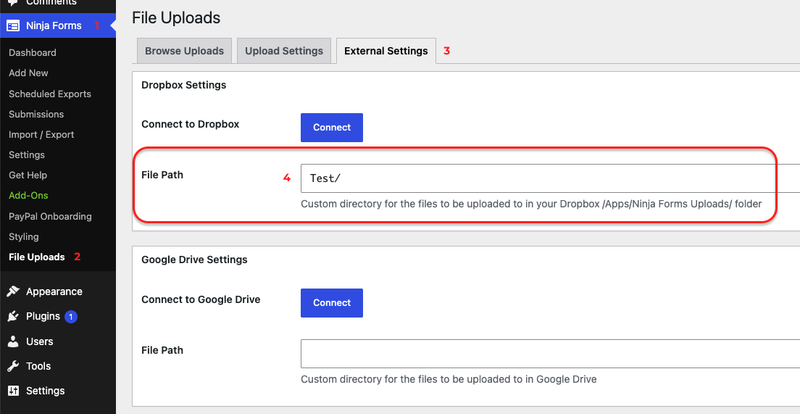The height and width of the screenshot is (414, 800).
Task: Click the Google Drive custom directory description
Action: 448,379
